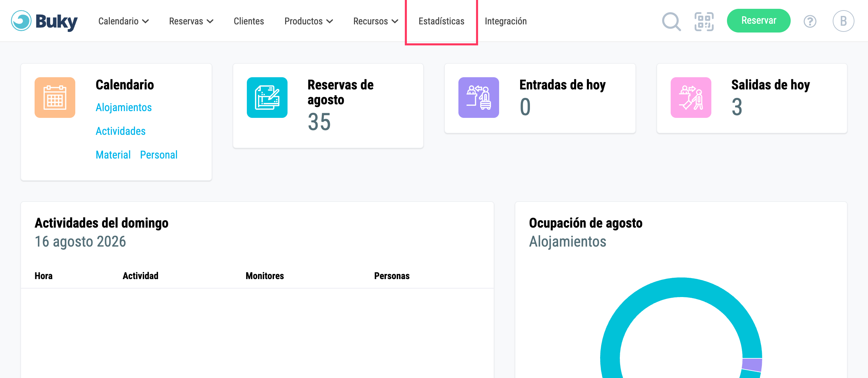Open the Material calendar link
This screenshot has height=378, width=868.
[113, 155]
